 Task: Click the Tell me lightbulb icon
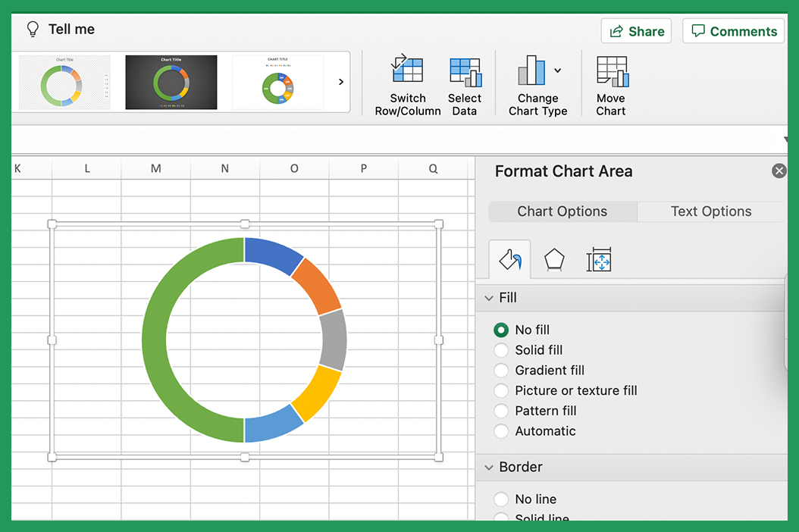click(x=32, y=29)
